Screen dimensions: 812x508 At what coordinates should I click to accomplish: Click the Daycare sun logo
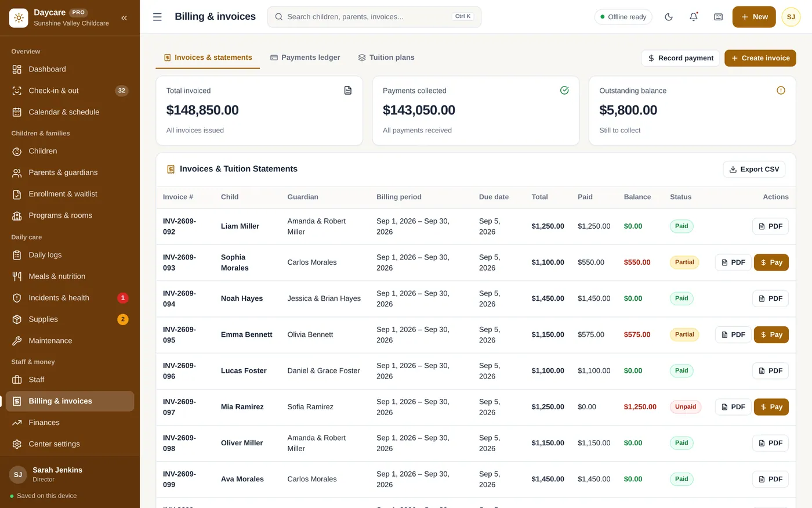(x=19, y=18)
